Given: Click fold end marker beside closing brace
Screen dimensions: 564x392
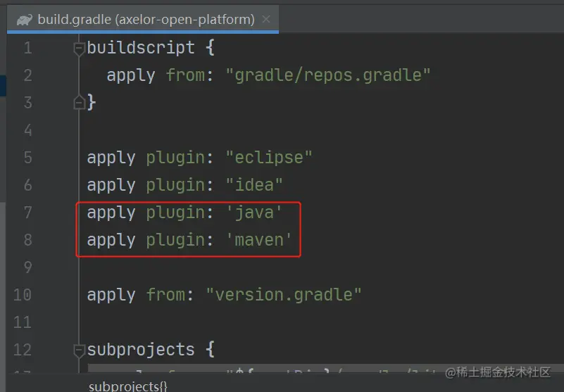Looking at the screenshot, I should coord(79,102).
